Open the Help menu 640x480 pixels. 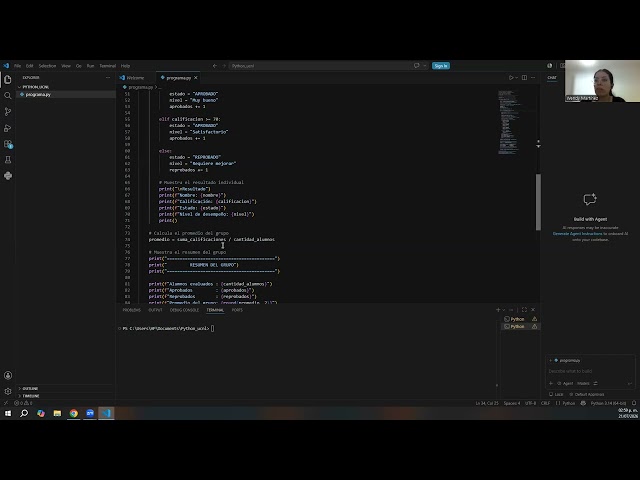tap(125, 66)
